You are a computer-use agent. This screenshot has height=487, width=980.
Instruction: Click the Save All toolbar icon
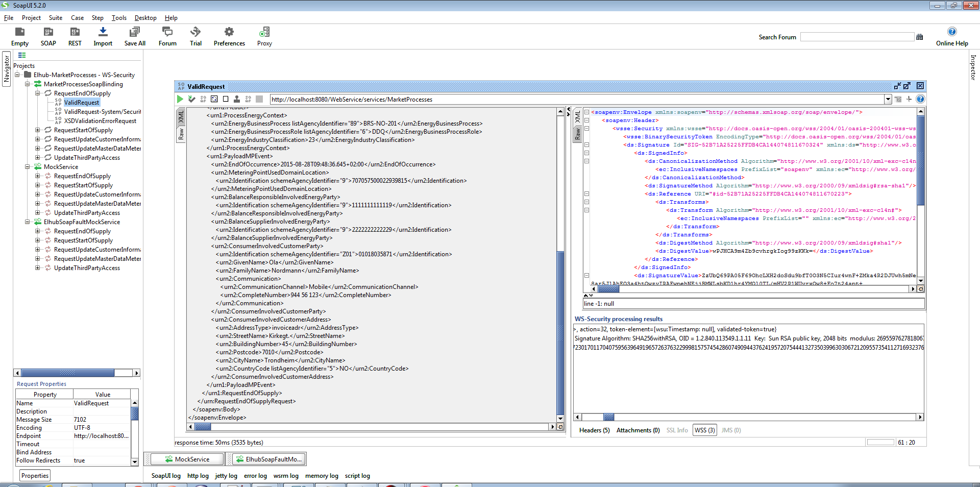134,32
